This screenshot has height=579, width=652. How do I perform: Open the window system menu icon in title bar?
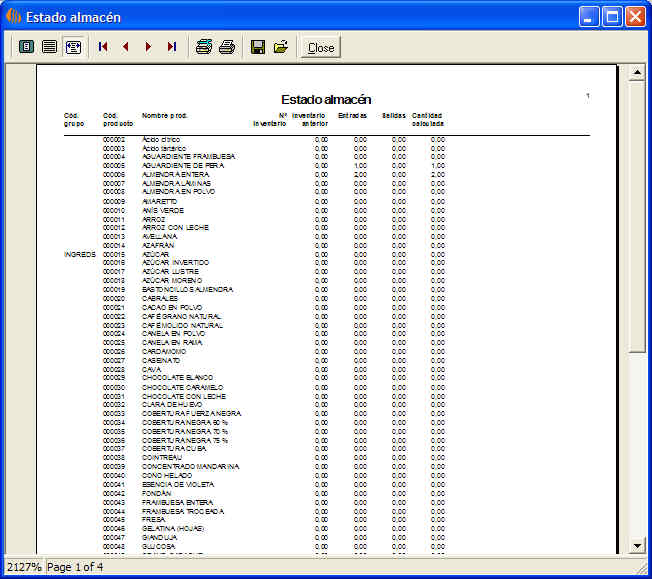tap(14, 16)
